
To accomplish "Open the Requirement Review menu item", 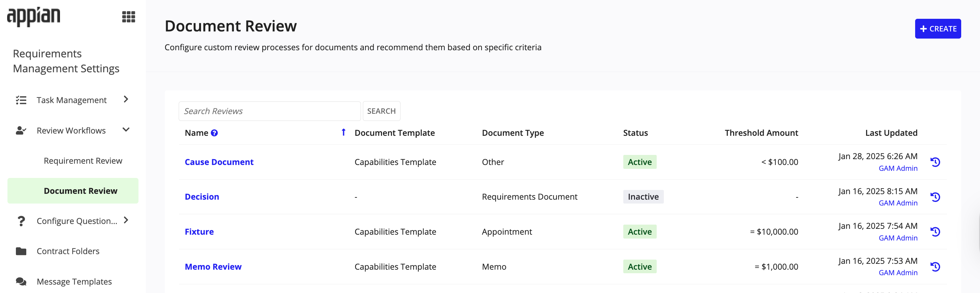I will 83,161.
